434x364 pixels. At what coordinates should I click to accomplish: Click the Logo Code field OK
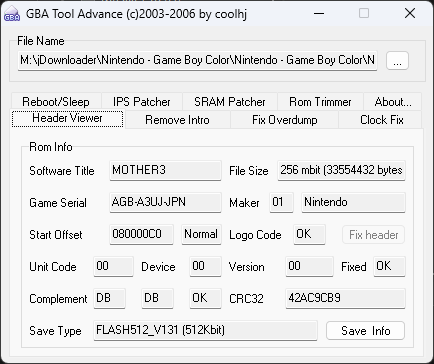click(x=309, y=234)
